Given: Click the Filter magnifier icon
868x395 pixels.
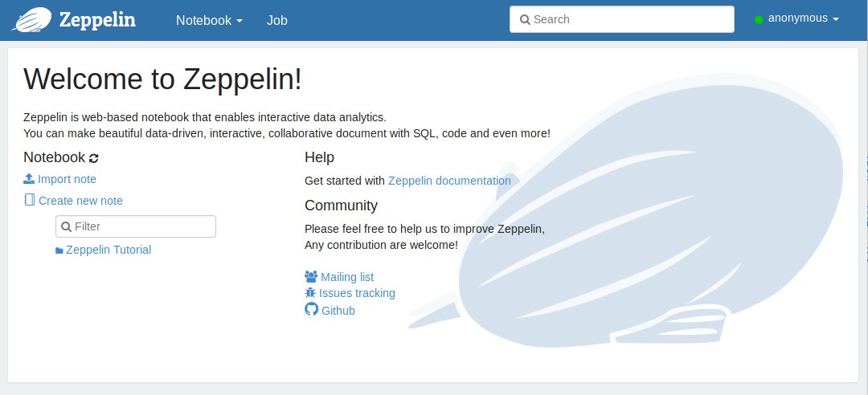Looking at the screenshot, I should (66, 226).
